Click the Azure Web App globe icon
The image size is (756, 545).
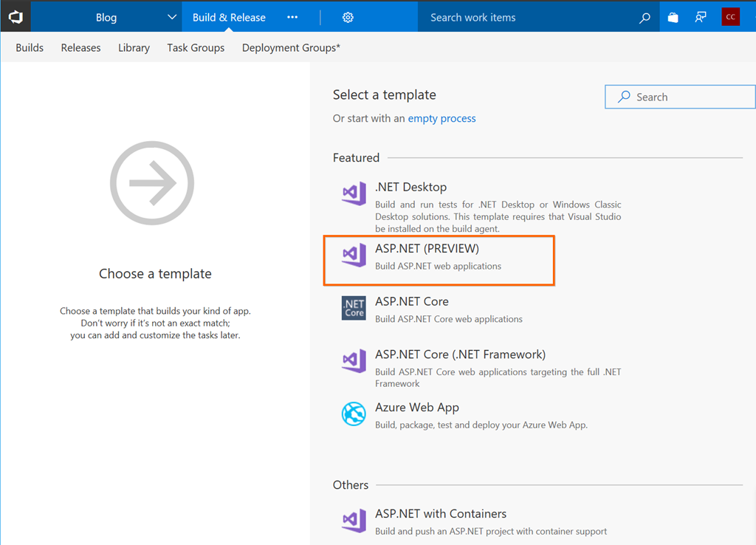tap(354, 414)
